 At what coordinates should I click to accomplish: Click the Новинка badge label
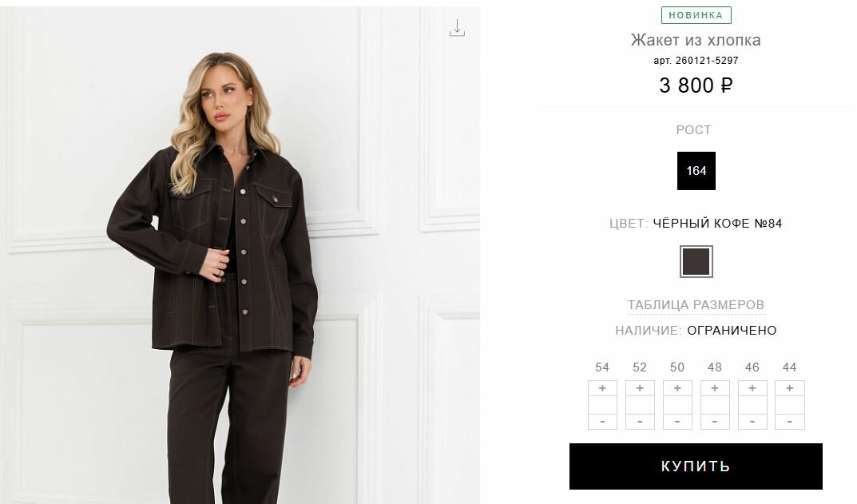(696, 15)
